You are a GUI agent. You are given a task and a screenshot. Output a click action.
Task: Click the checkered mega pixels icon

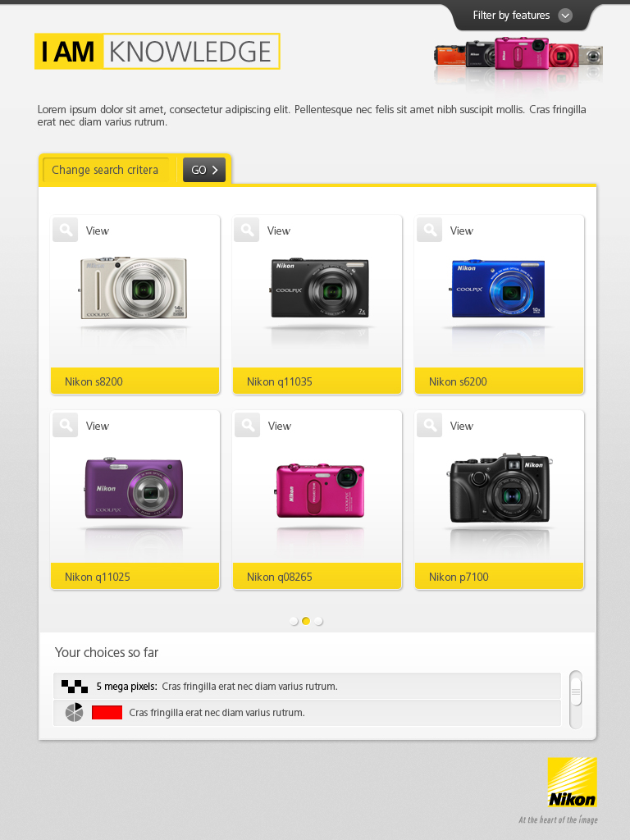click(75, 687)
